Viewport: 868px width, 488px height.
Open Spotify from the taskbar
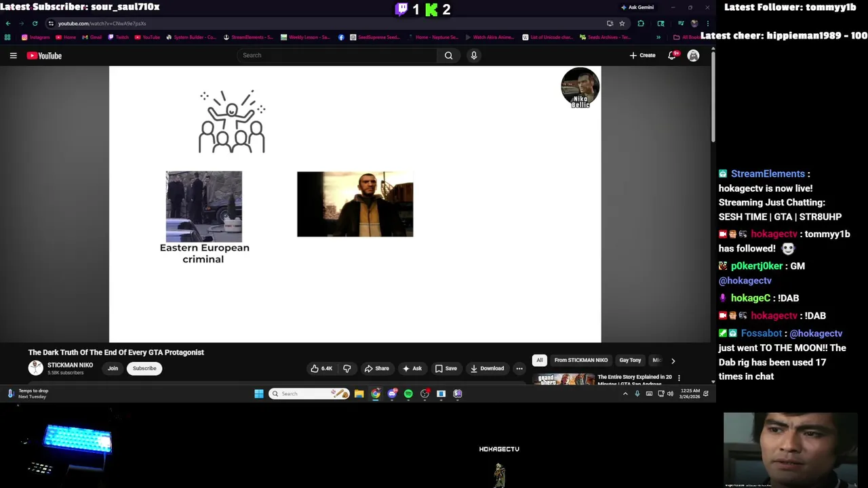pyautogui.click(x=408, y=394)
